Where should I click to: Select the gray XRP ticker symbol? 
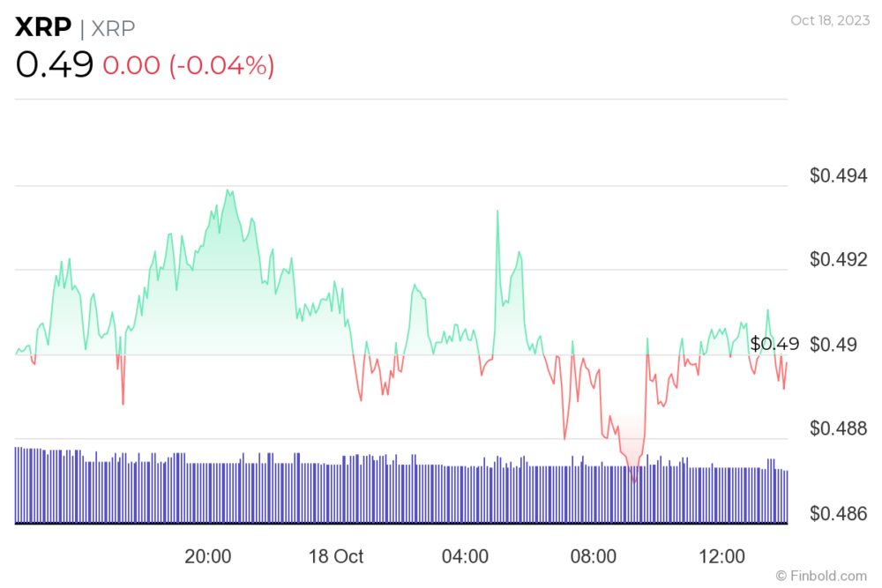click(x=113, y=28)
